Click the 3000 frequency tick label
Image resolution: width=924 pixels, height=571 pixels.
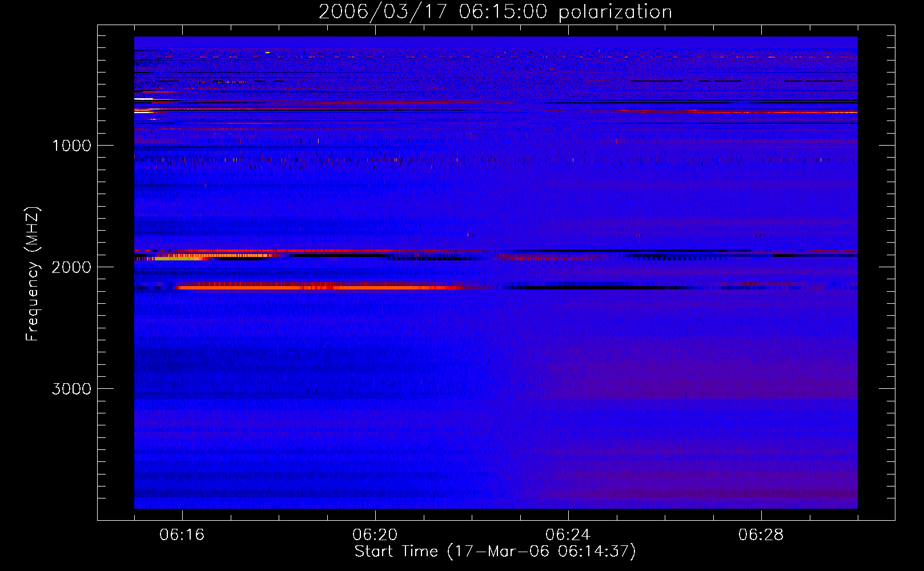click(x=71, y=389)
